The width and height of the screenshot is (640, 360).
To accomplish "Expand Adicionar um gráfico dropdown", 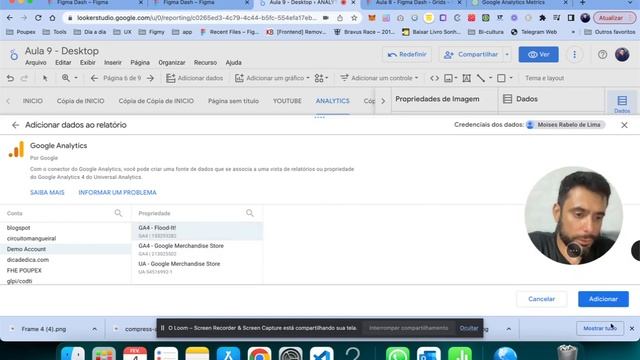I will click(x=308, y=78).
